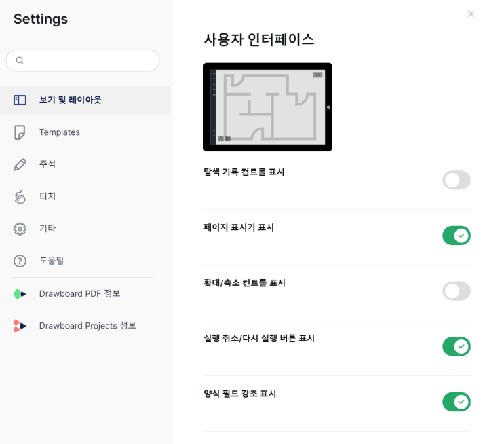
Task: Enable the 탐색 기록 컨트롤 표시 toggle
Action: (x=456, y=180)
